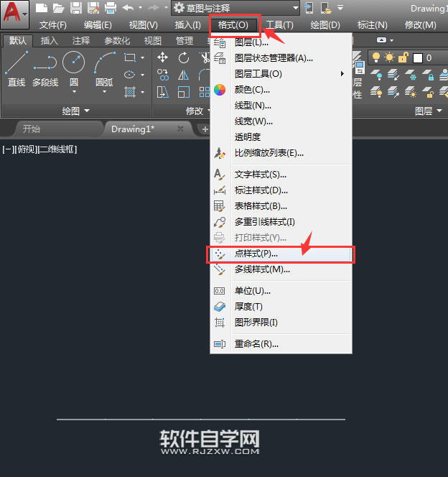Switch to the 默认 ribbon tab
The image size is (448, 477).
point(18,40)
